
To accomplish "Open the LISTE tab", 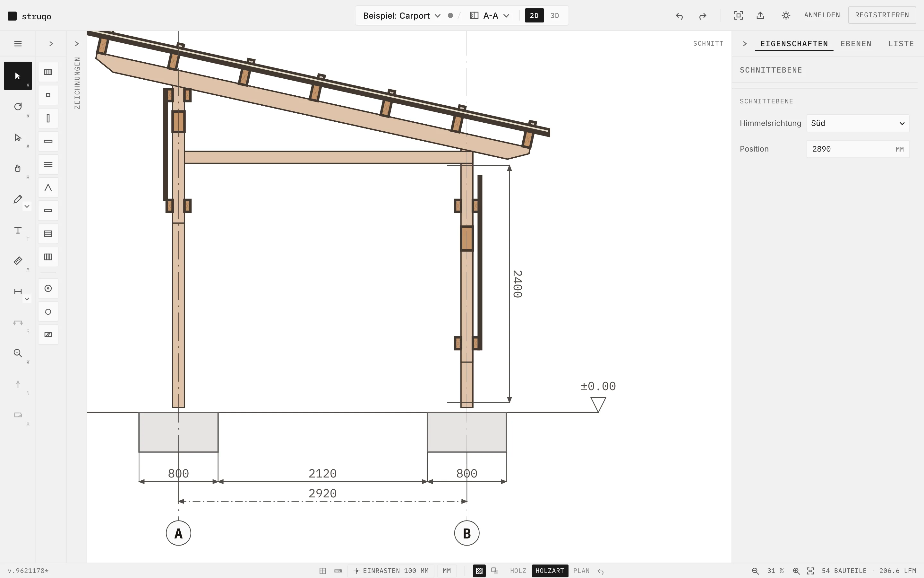I will pos(901,44).
